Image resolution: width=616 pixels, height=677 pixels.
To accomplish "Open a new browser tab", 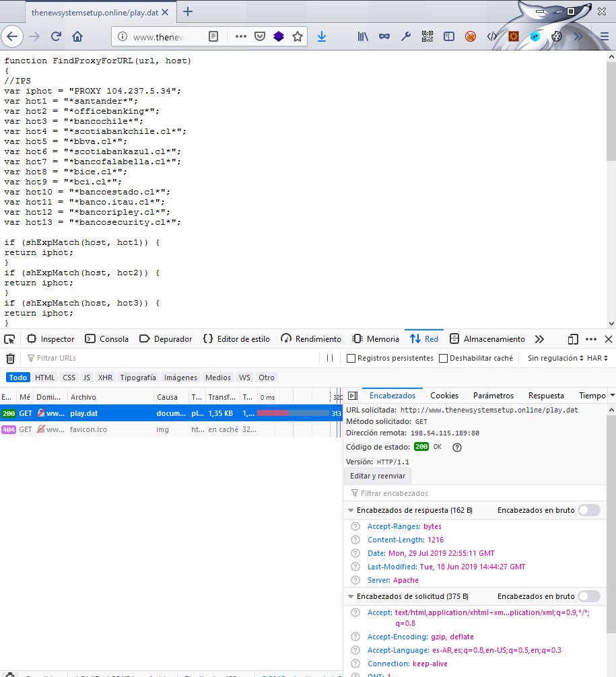I will (x=187, y=11).
